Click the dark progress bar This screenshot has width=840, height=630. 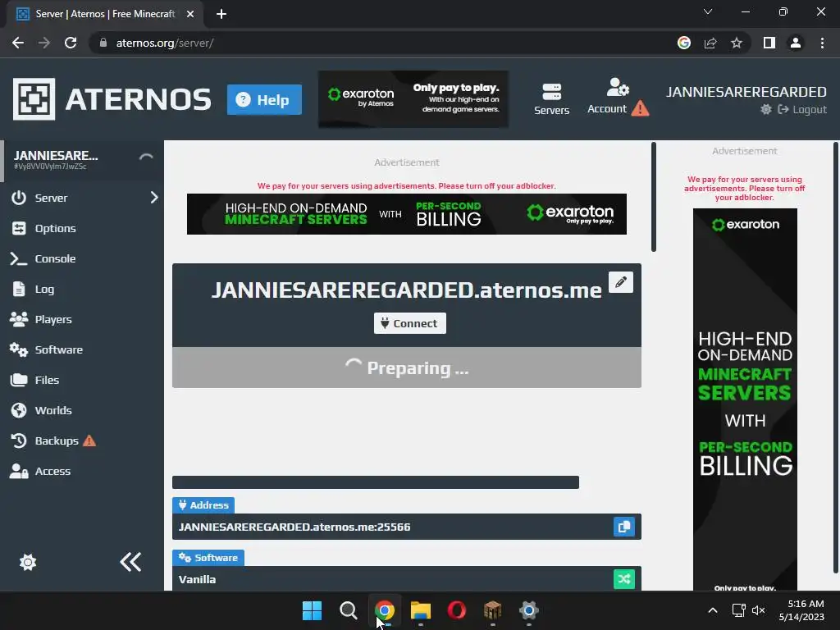[x=376, y=482]
